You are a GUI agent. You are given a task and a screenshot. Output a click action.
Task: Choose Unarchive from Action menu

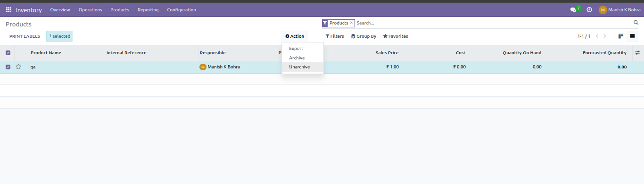coord(303,67)
